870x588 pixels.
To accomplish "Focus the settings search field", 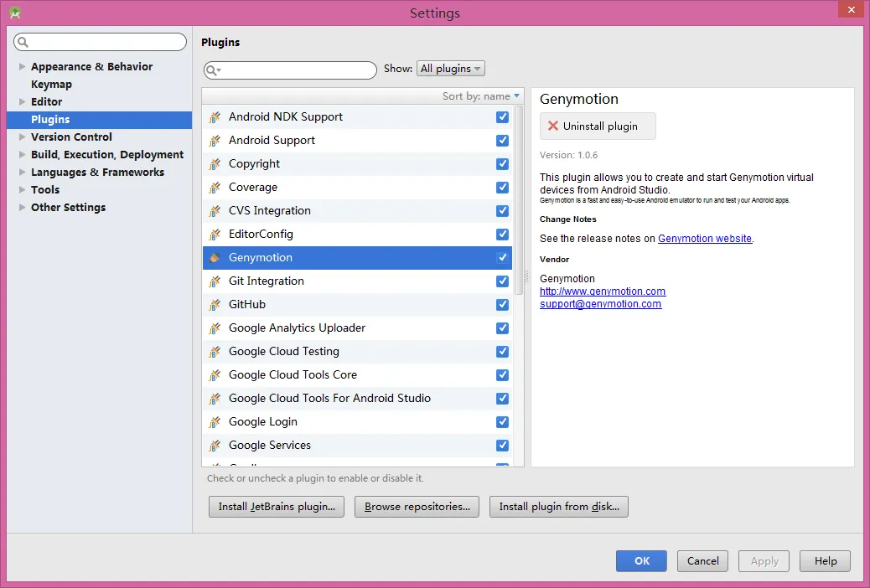I will pyautogui.click(x=100, y=42).
